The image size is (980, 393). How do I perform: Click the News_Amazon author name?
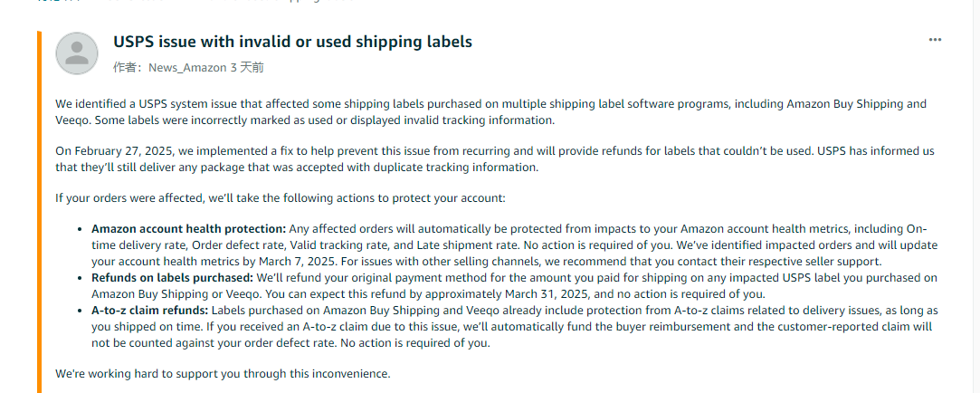187,68
